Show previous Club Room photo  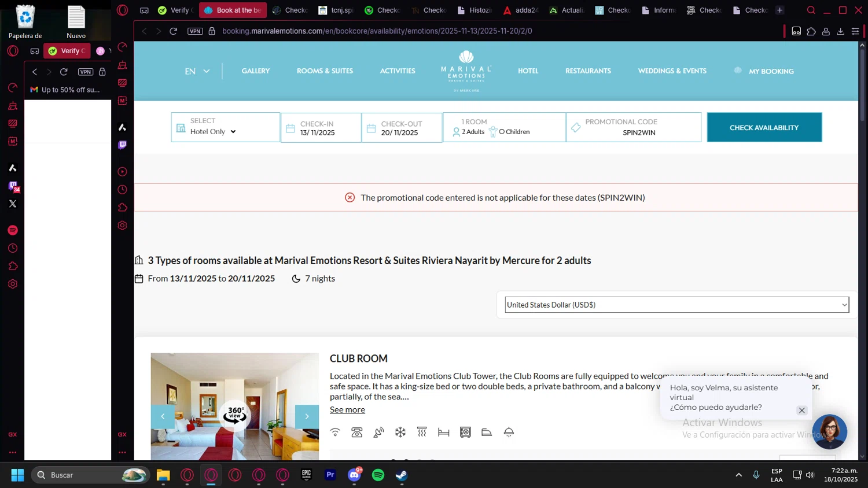click(x=163, y=416)
